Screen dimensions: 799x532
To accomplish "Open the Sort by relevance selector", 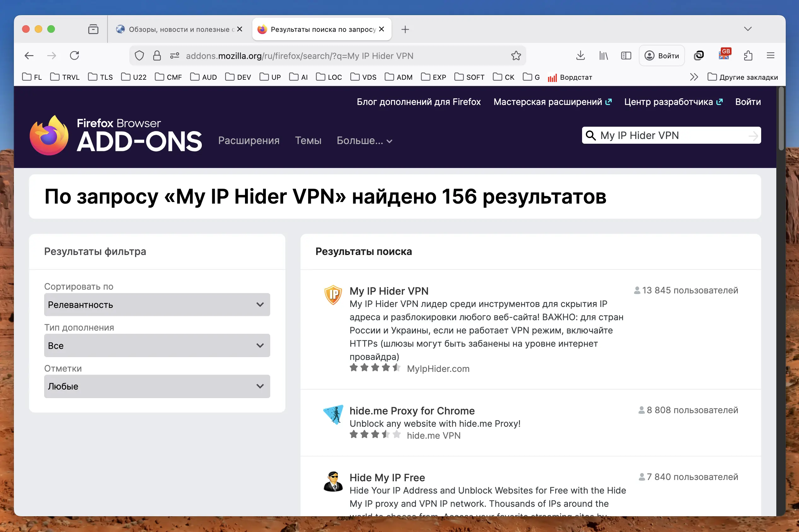I will 156,305.
